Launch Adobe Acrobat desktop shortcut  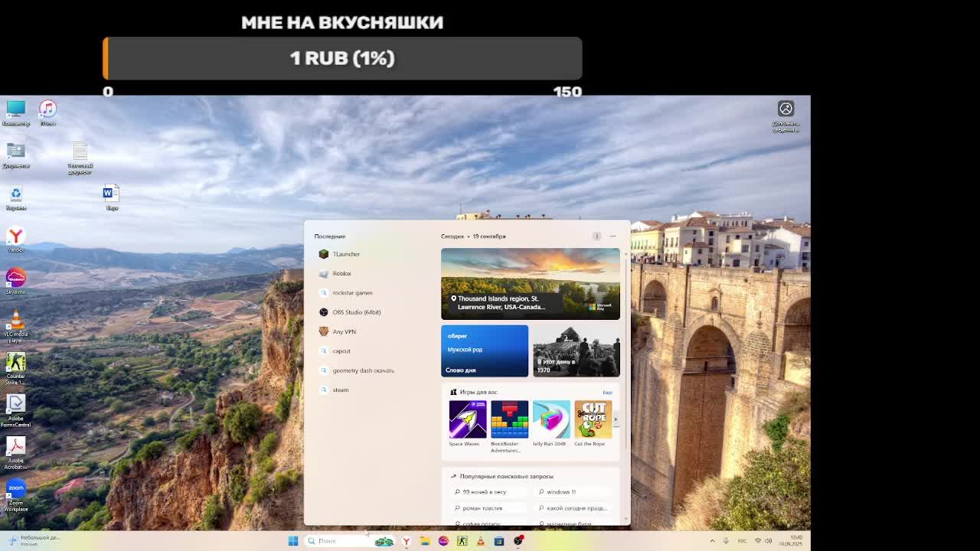15,452
